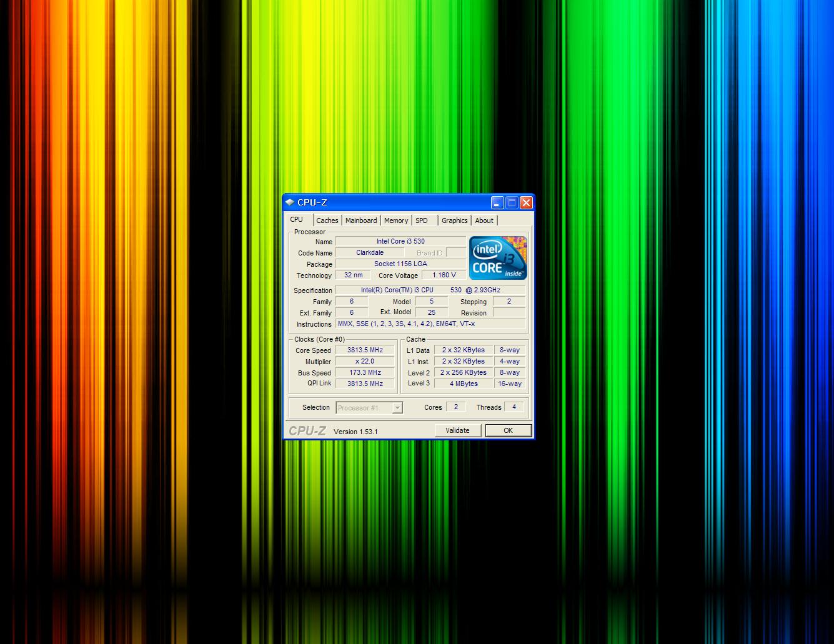834x644 pixels.
Task: Open the Graphics tab
Action: (x=454, y=220)
